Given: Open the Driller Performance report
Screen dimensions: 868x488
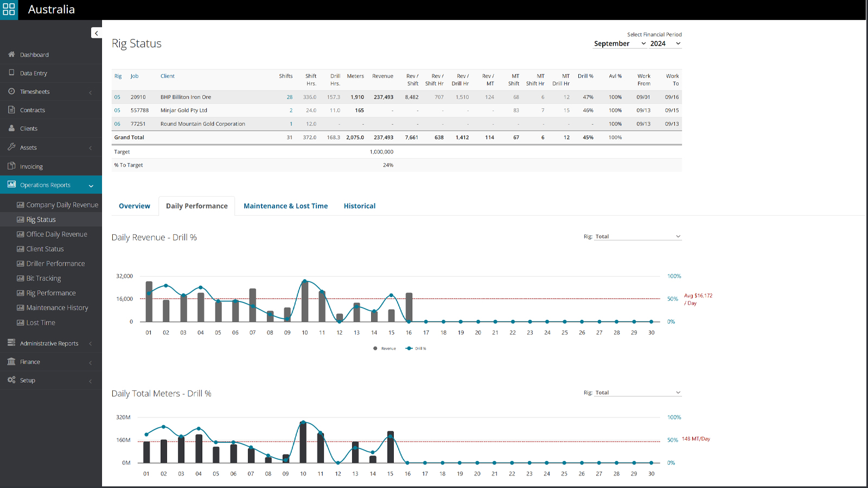Looking at the screenshot, I should point(55,264).
